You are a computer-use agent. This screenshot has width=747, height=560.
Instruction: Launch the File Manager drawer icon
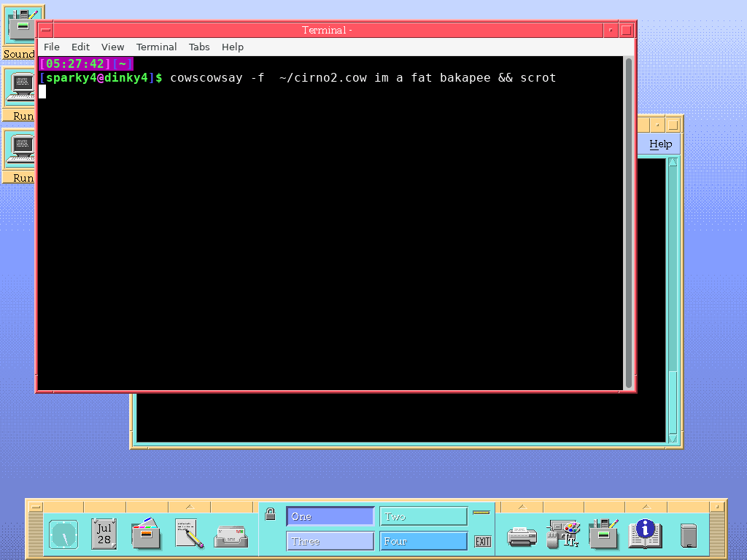(147, 534)
